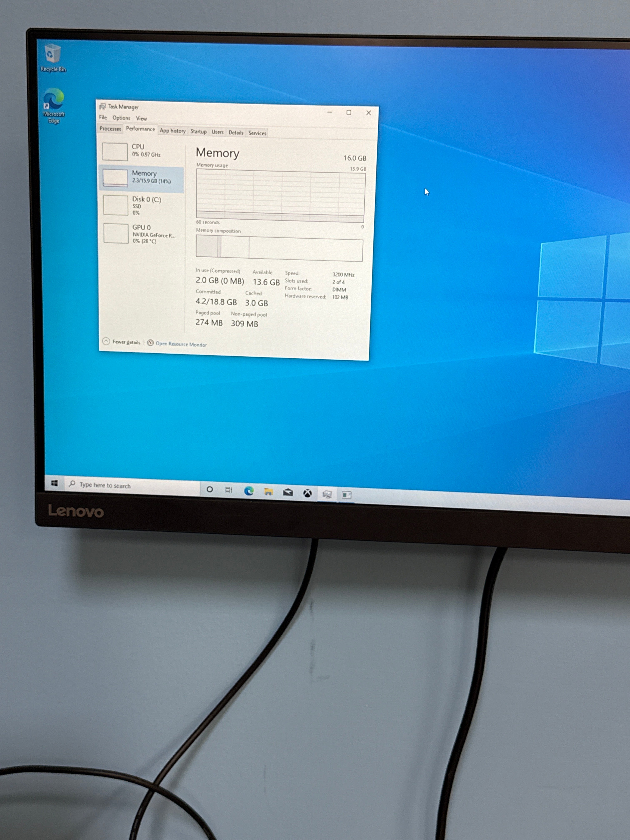Viewport: 630px width, 840px height.
Task: Click the Resource Monitor icon beside the link
Action: pos(150,343)
